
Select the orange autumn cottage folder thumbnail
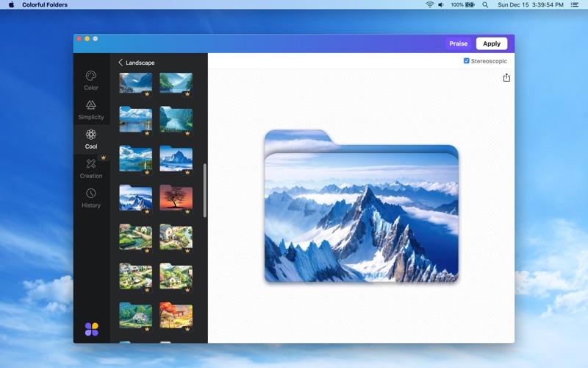pyautogui.click(x=176, y=315)
